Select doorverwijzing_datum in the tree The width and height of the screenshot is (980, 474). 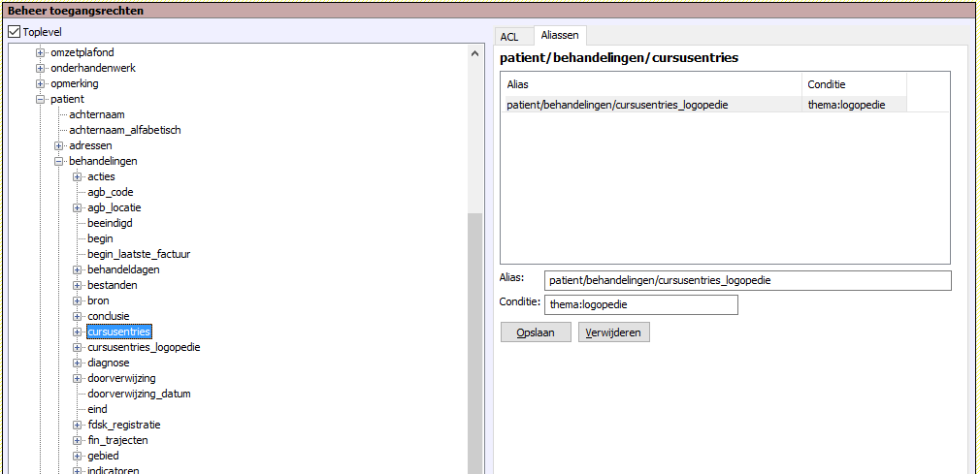(x=139, y=394)
